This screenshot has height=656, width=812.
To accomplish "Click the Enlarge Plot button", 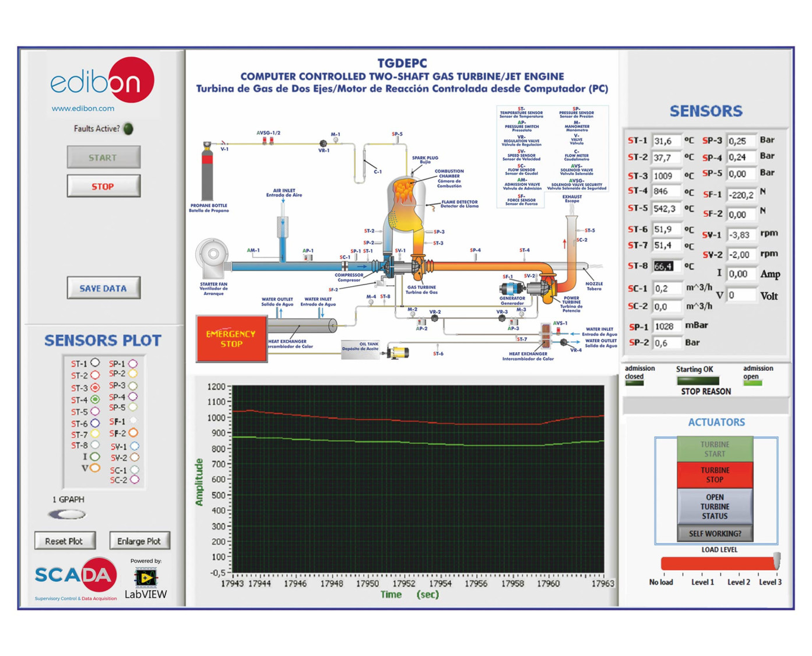I will click(139, 541).
